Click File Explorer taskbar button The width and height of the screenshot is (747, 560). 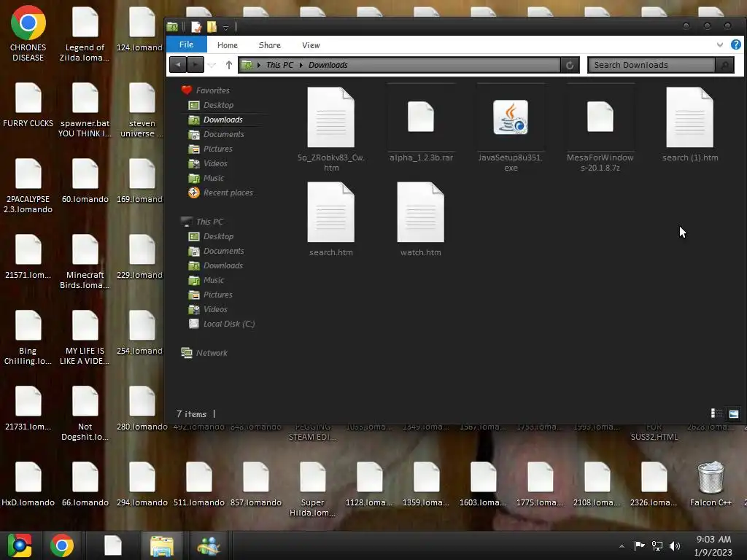pos(162,545)
